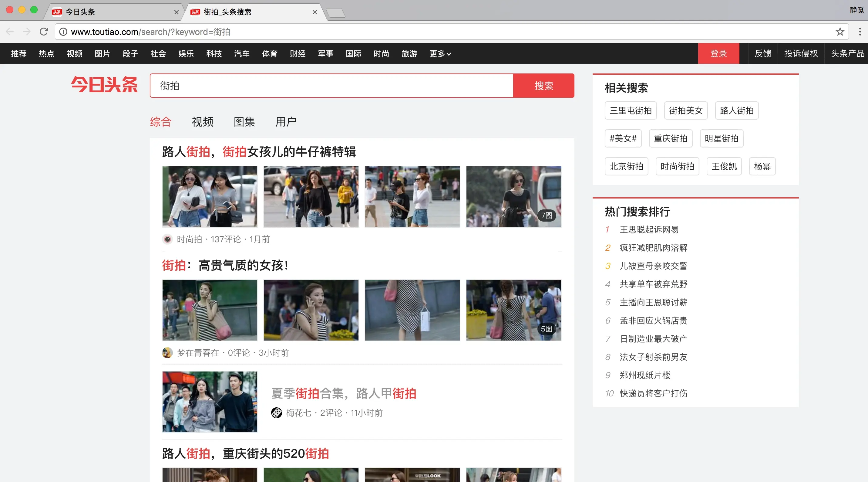
Task: Click 梅花七 author avatar icon
Action: pyautogui.click(x=276, y=412)
